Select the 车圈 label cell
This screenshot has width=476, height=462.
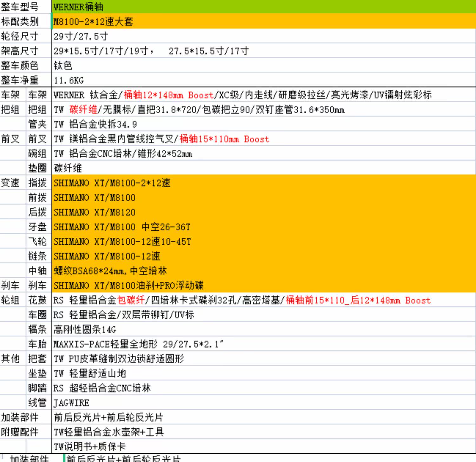[x=38, y=314]
